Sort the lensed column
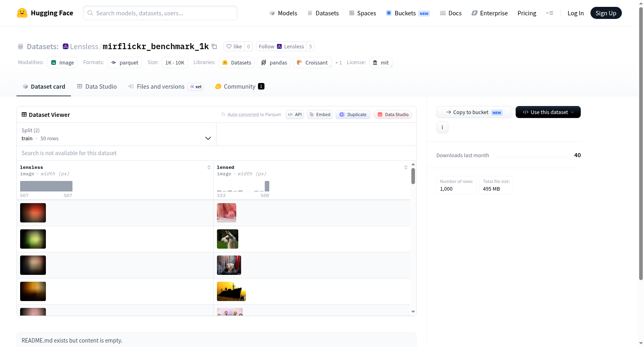The height and width of the screenshot is (347, 644). pyautogui.click(x=406, y=167)
